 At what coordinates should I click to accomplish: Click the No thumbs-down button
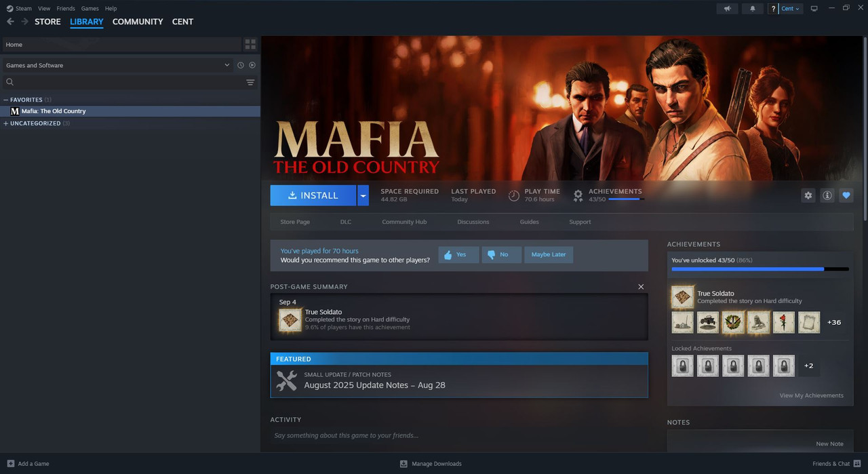coord(501,255)
